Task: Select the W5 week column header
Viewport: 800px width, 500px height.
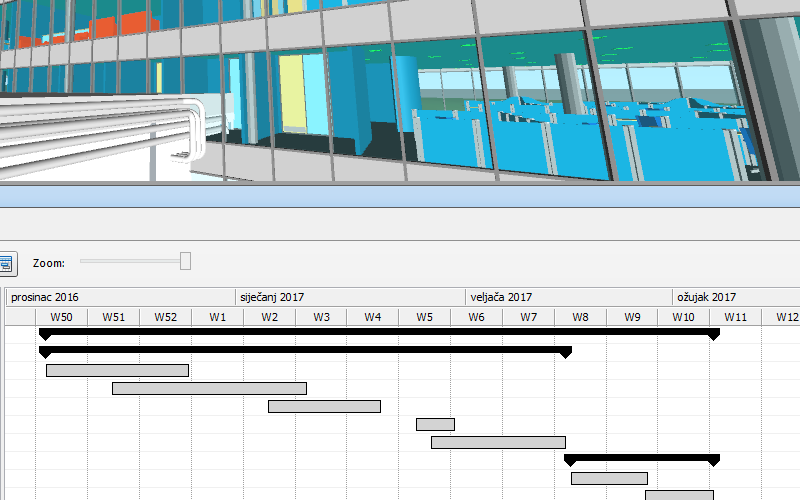Action: [x=424, y=317]
